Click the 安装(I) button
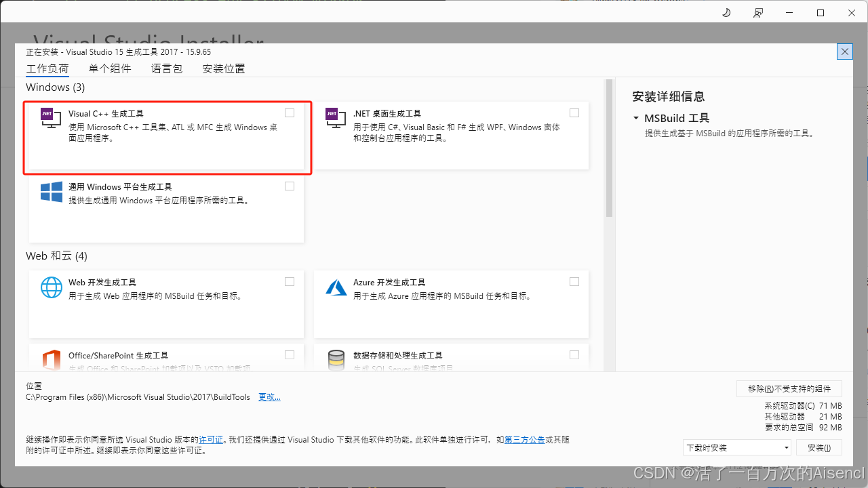Image resolution: width=868 pixels, height=488 pixels. 819,447
